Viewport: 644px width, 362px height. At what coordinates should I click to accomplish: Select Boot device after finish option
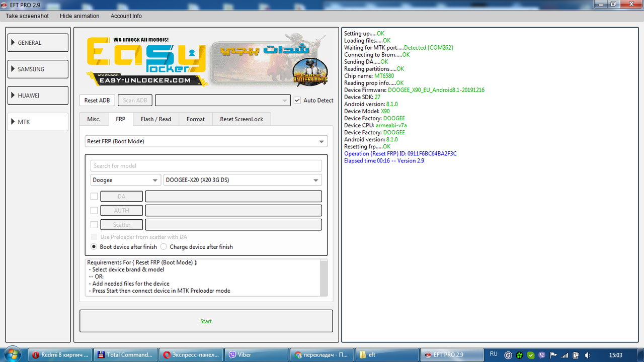coord(94,247)
